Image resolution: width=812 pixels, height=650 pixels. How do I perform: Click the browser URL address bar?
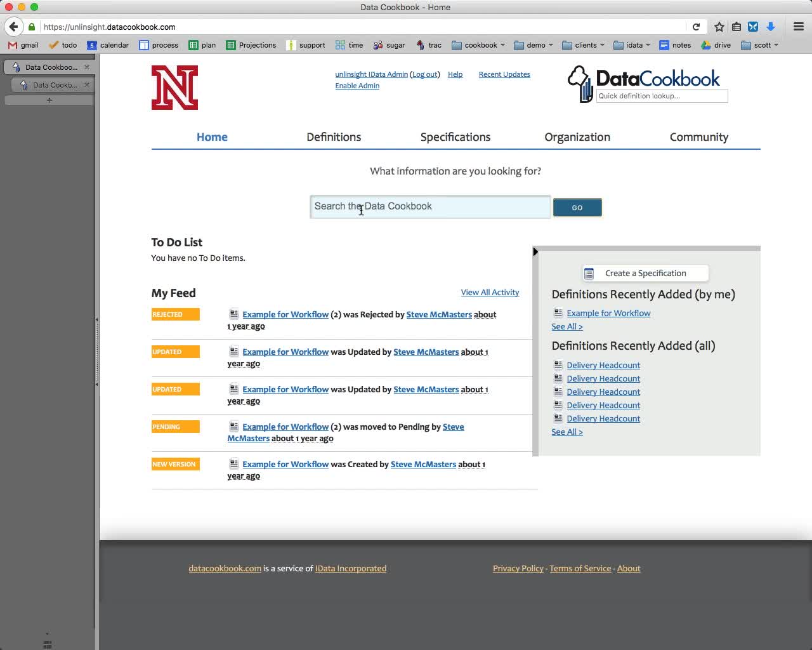point(362,27)
